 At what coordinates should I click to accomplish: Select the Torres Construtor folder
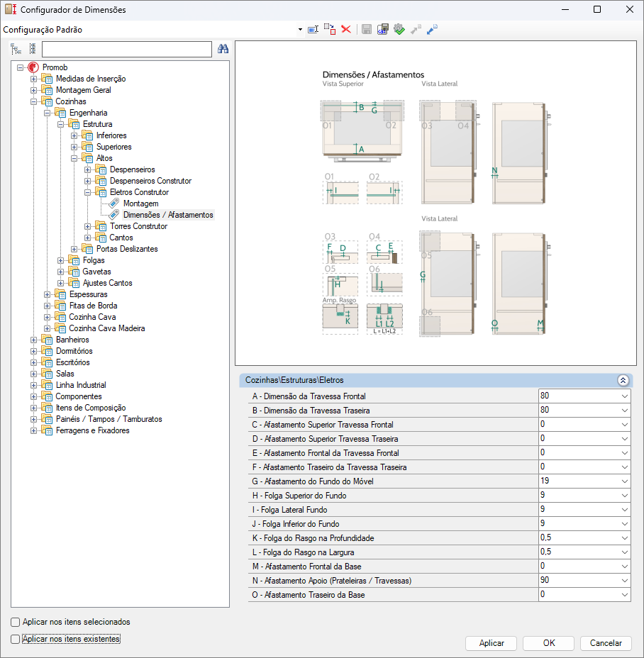coord(138,226)
